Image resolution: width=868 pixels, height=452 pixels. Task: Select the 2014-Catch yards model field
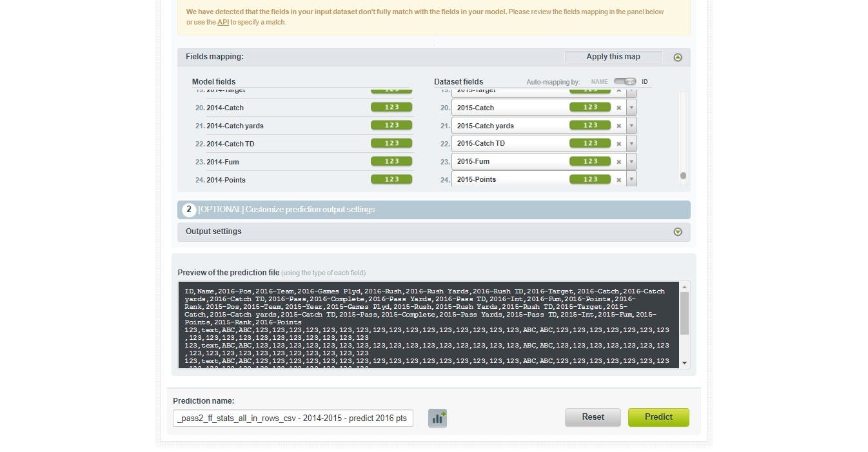303,126
